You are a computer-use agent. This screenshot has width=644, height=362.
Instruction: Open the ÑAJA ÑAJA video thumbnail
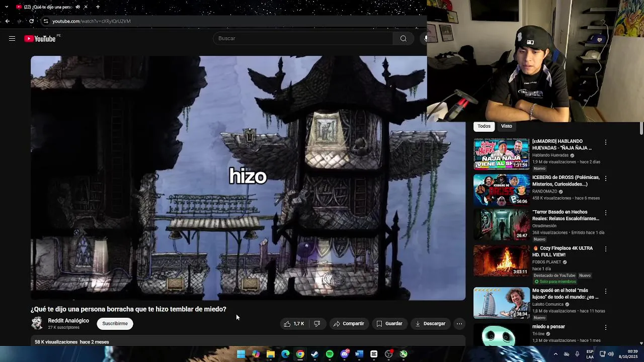501,154
